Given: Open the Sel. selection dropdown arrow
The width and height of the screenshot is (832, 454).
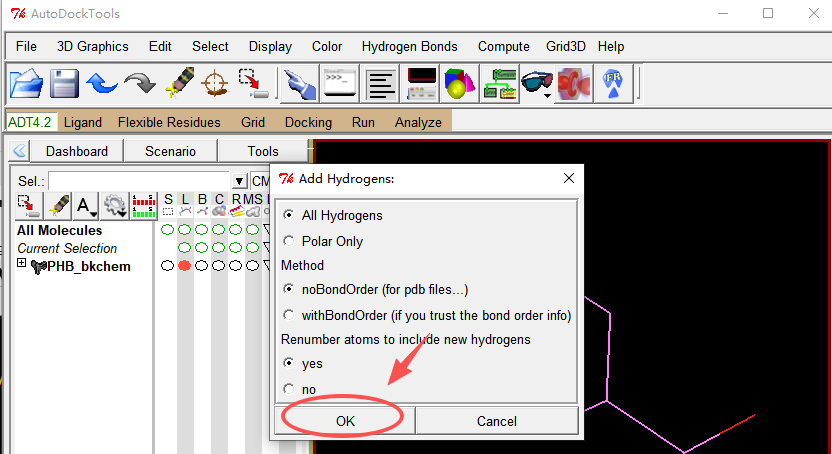Looking at the screenshot, I should (x=240, y=181).
